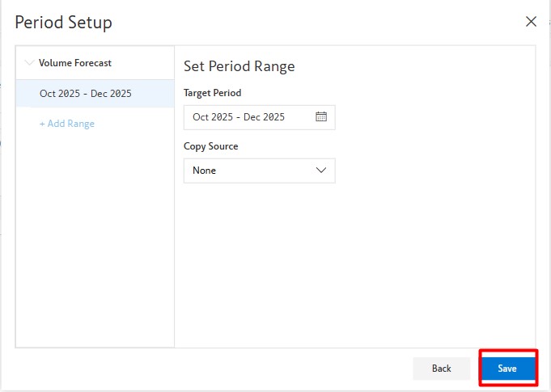The width and height of the screenshot is (551, 392).
Task: Select Oct 2025 - Dec 2025 range in sidebar
Action: coord(86,94)
